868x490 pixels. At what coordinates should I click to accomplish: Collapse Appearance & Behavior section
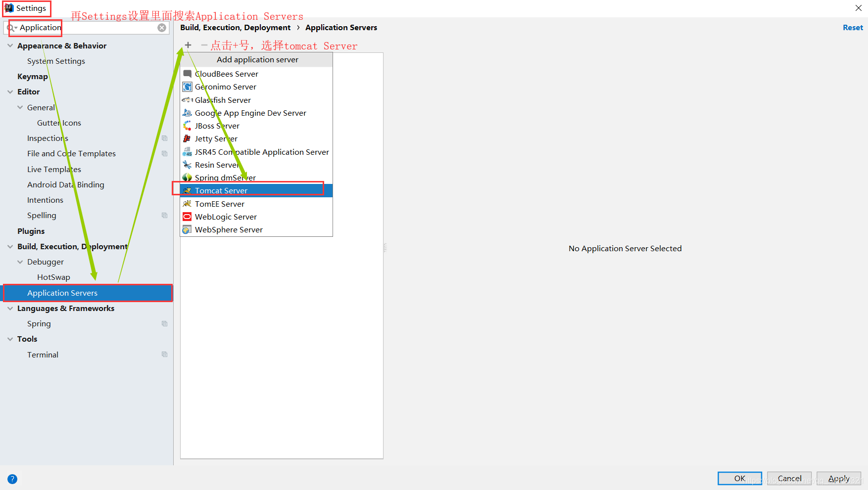click(x=10, y=45)
